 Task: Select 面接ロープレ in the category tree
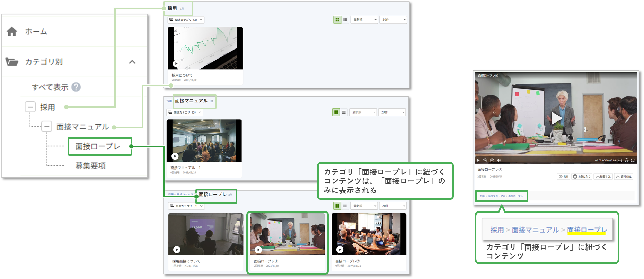point(98,146)
